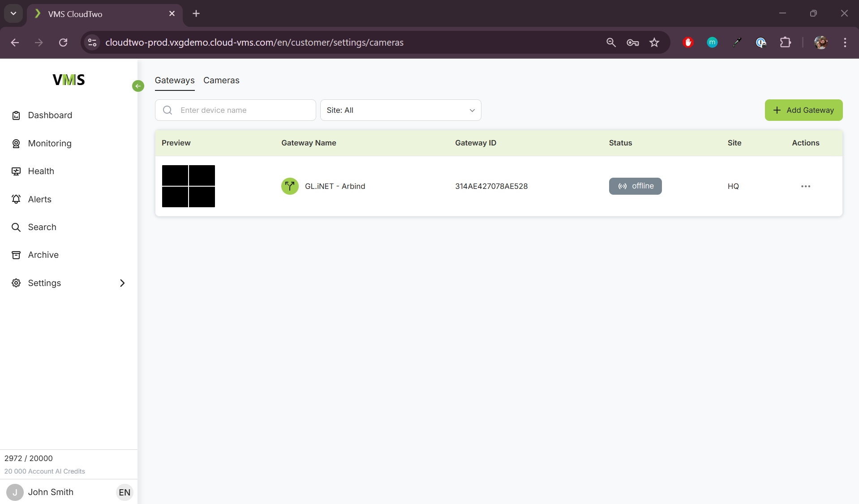
Task: Select the Gateways tab
Action: point(175,81)
